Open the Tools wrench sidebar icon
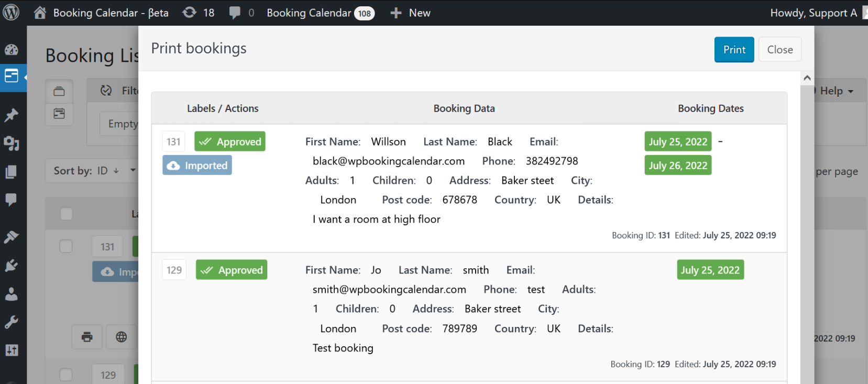This screenshot has width=868, height=384. click(x=11, y=322)
